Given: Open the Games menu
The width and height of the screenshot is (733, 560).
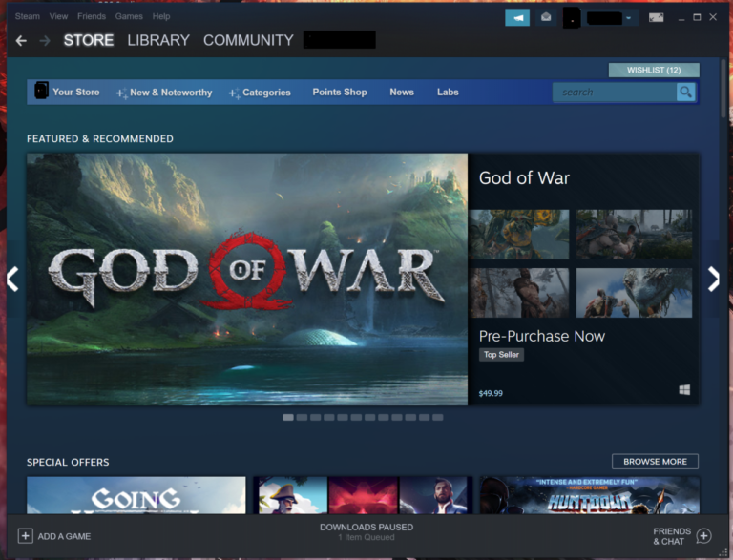Looking at the screenshot, I should coord(129,16).
